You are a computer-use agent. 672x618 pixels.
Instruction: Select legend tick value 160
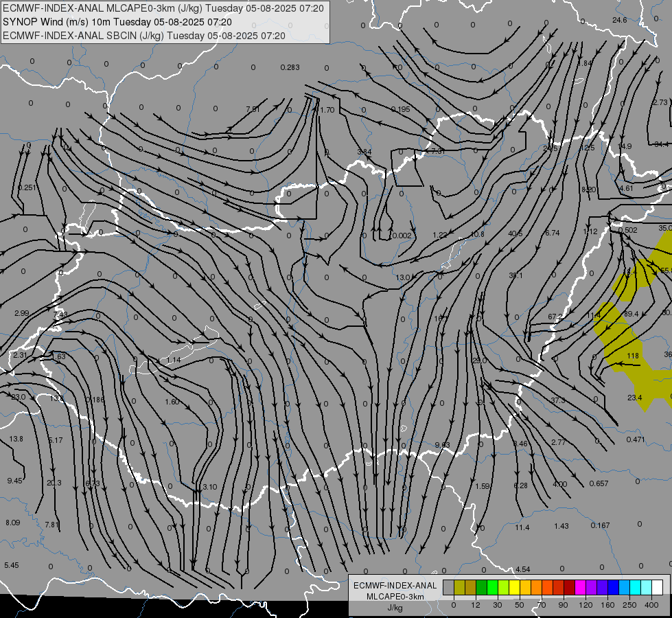[607, 605]
